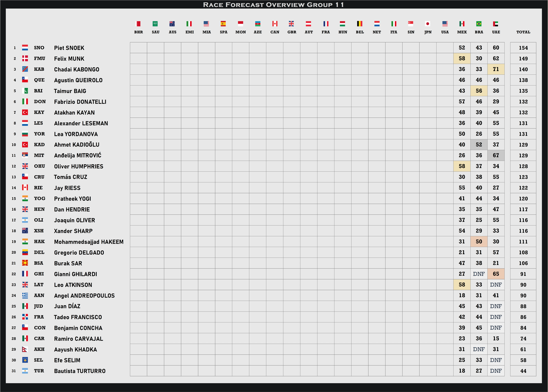The image size is (548, 392).
Task: Click the abbreviation TUR in the last row
Action: pos(39,371)
